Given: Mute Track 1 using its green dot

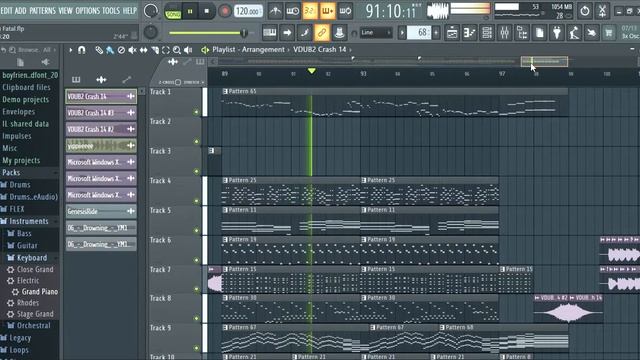Looking at the screenshot, I should [196, 112].
